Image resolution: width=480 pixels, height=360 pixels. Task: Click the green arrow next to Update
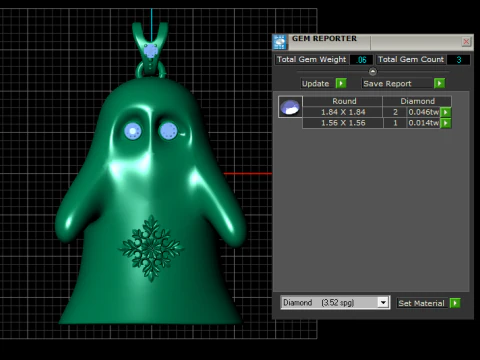tap(341, 83)
